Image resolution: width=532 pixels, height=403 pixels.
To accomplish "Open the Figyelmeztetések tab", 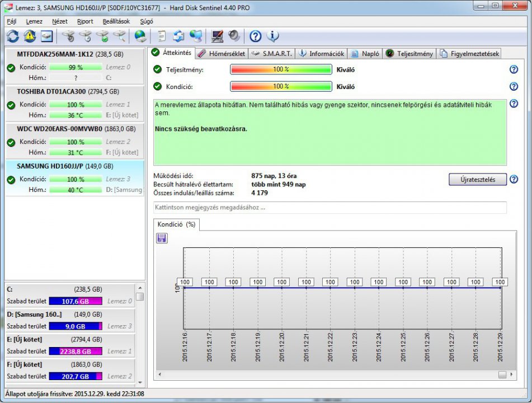I will [469, 54].
